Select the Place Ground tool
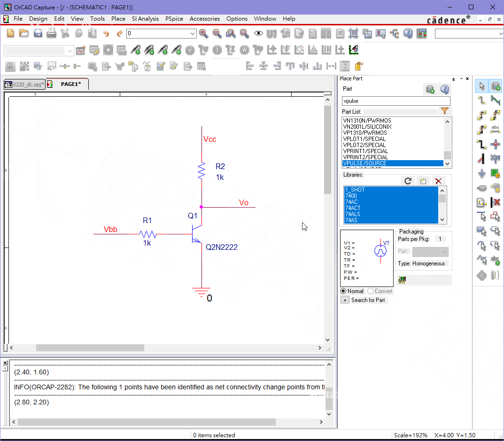504x441 pixels. [x=481, y=174]
